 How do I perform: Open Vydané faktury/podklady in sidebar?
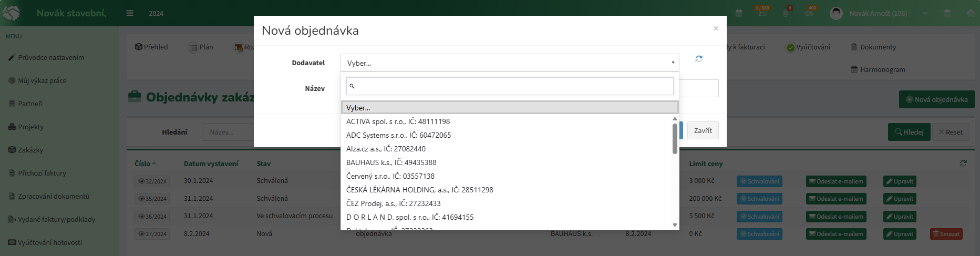(56, 219)
